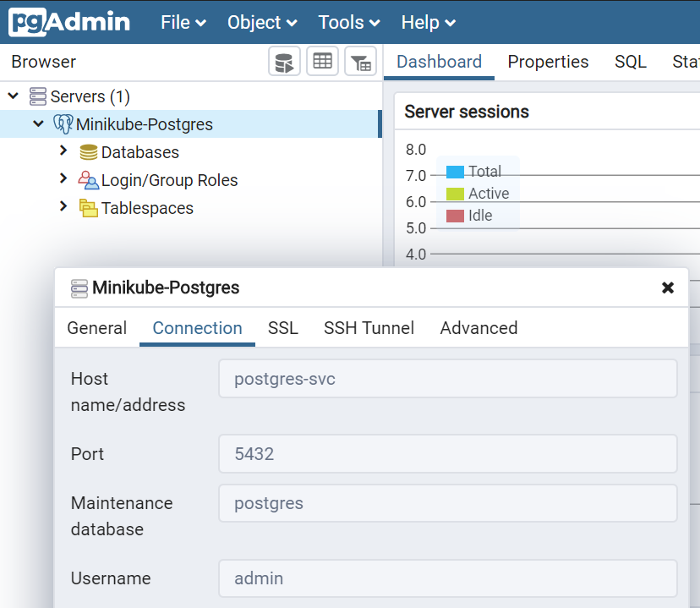700x608 pixels.
Task: Click the Active legend label
Action: (489, 194)
